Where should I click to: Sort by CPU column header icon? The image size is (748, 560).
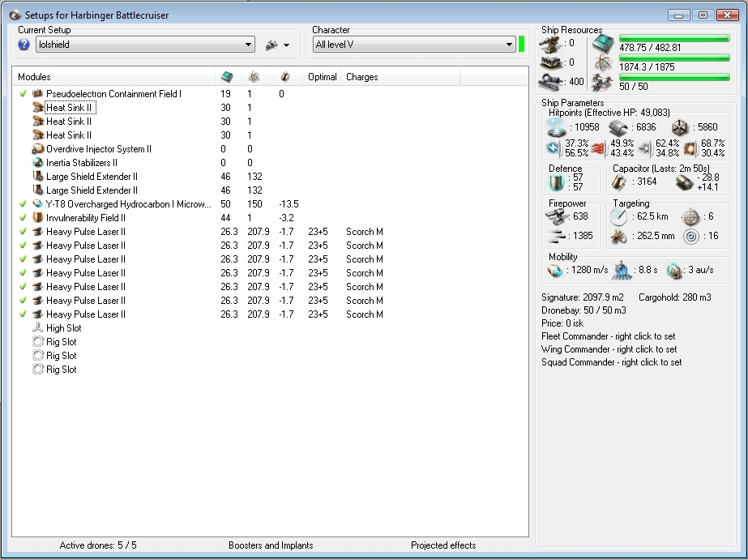point(227,76)
